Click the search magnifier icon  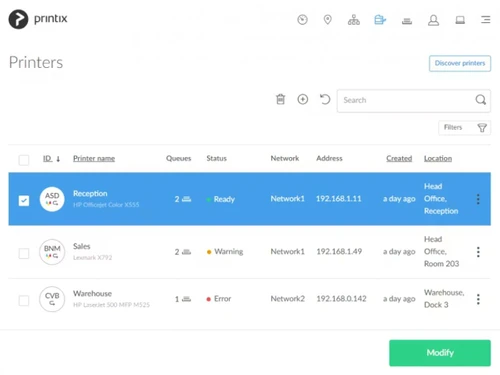click(x=480, y=100)
